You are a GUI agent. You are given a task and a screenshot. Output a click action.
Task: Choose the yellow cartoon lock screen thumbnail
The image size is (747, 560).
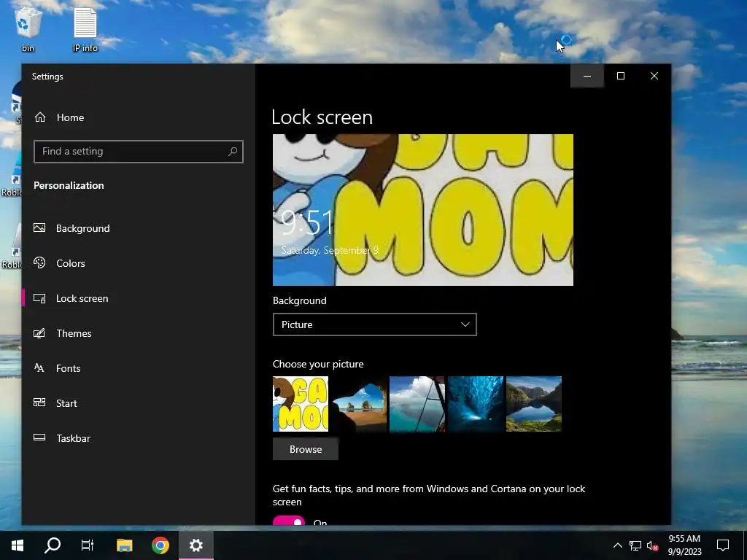(x=301, y=404)
